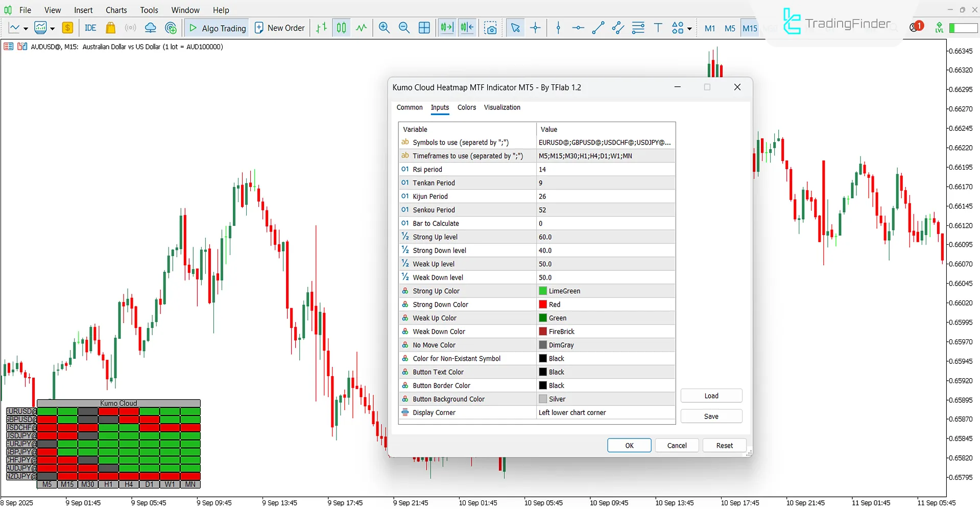Switch to the Colors tab
980x509 pixels.
click(466, 107)
